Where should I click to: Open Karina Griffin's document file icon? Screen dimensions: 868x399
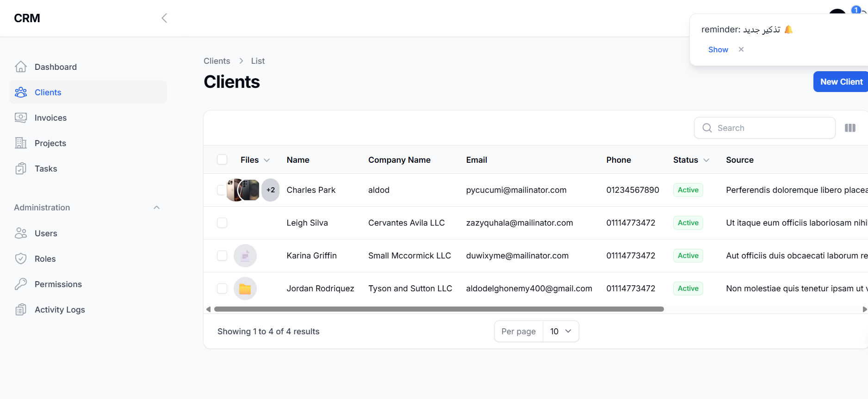[x=245, y=256]
